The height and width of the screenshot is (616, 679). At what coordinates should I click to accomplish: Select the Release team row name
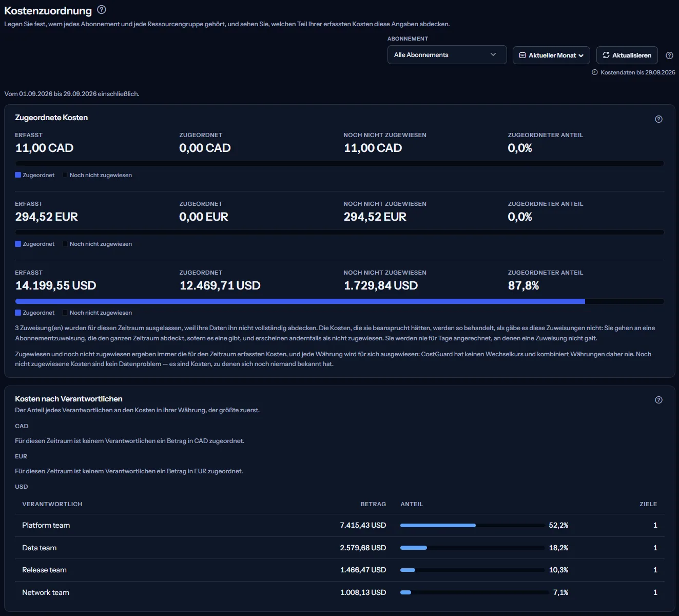(x=44, y=570)
